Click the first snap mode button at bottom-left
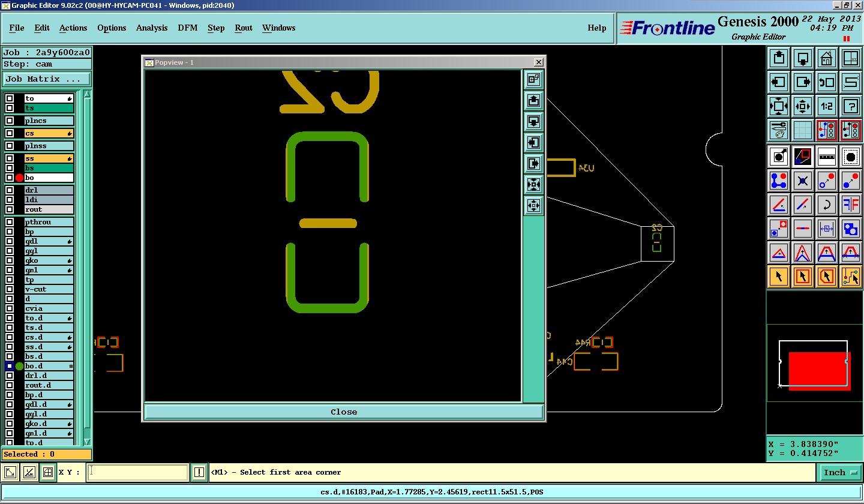This screenshot has height=504, width=864. (10, 473)
